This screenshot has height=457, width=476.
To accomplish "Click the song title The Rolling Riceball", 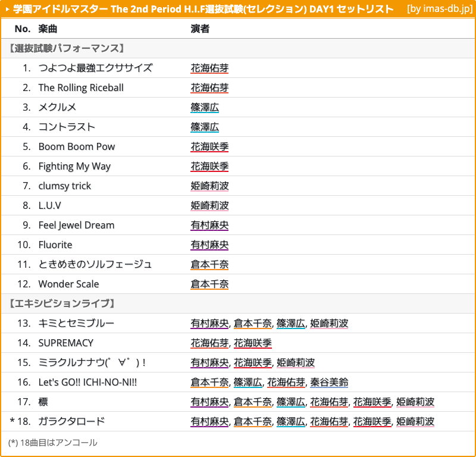I will tap(81, 87).
